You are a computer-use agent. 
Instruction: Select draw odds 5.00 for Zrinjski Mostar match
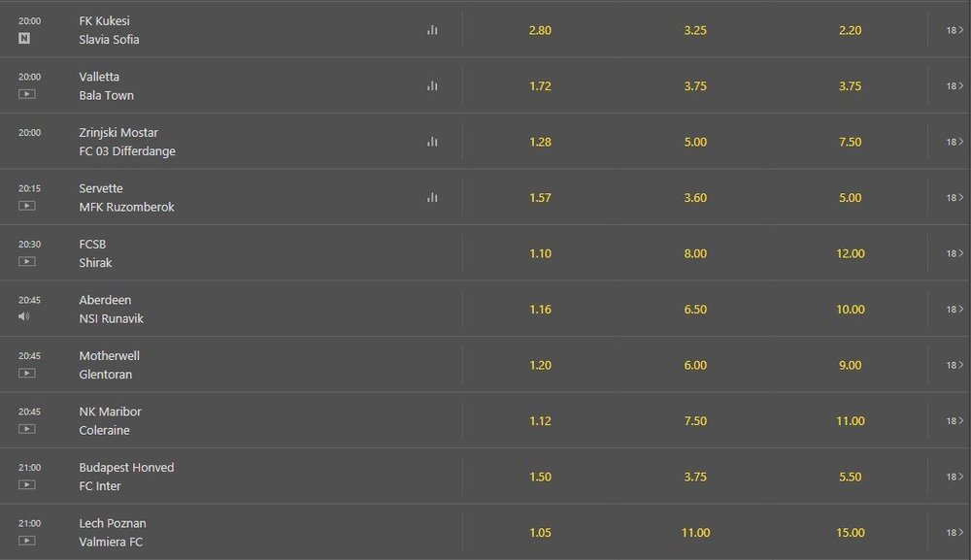click(x=695, y=142)
